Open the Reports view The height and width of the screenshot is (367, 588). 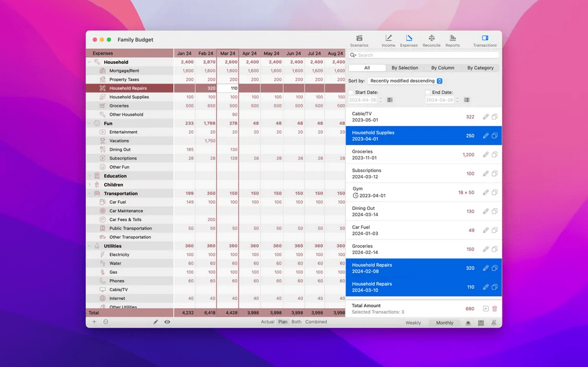click(452, 41)
